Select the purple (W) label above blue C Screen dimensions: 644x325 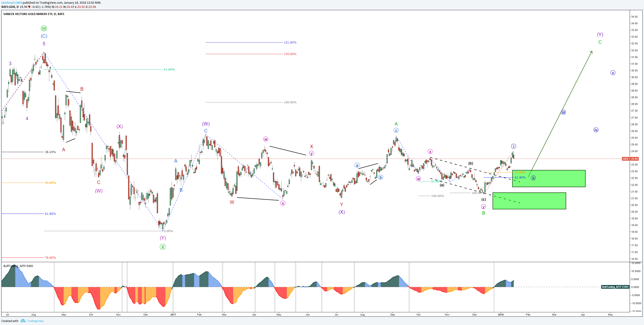[x=206, y=124]
